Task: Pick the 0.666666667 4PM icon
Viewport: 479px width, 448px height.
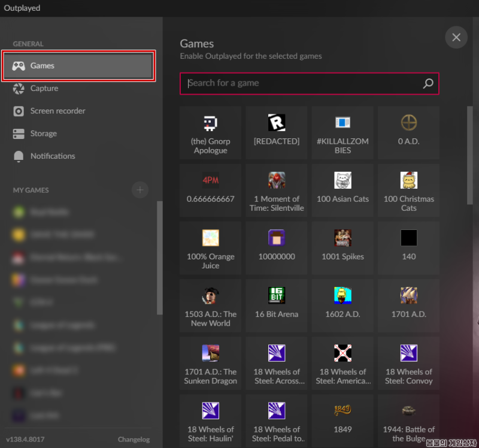Action: (x=211, y=180)
